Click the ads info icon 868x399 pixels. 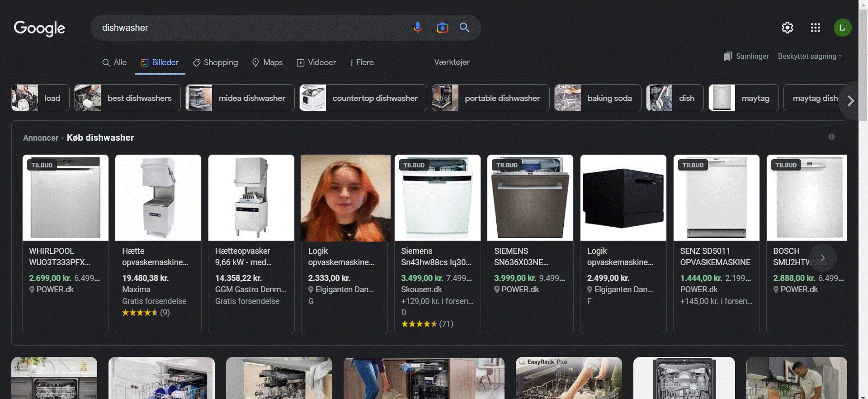[831, 137]
